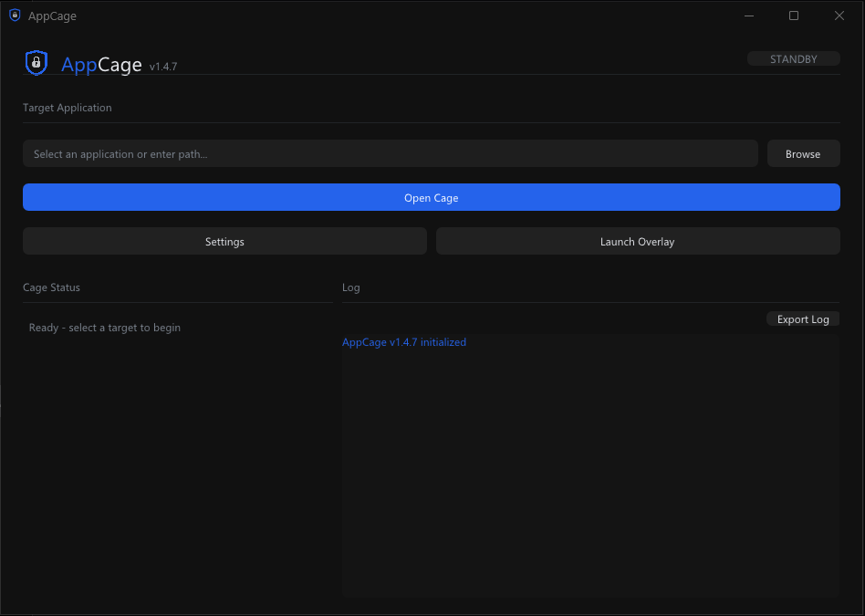
Task: Click the application path input field
Action: coord(391,152)
